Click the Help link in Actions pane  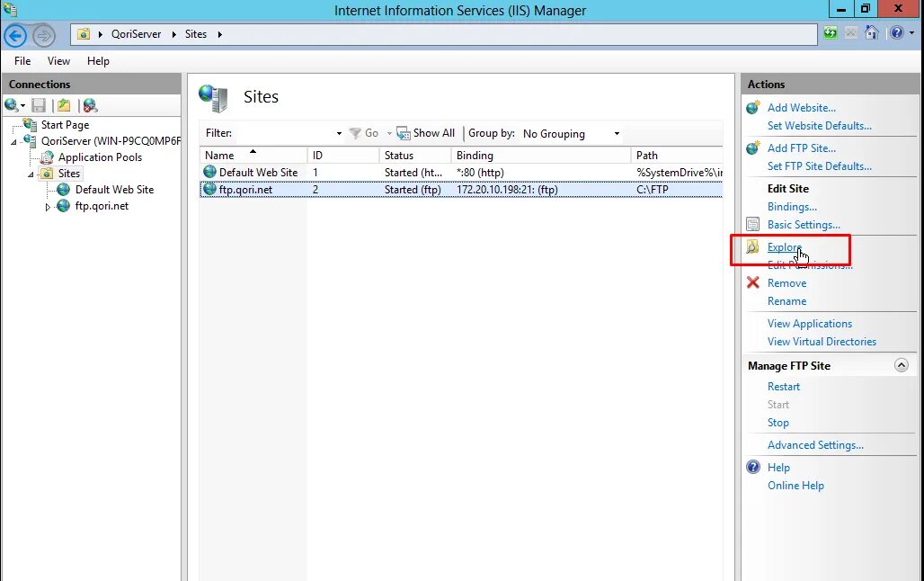[x=778, y=468]
